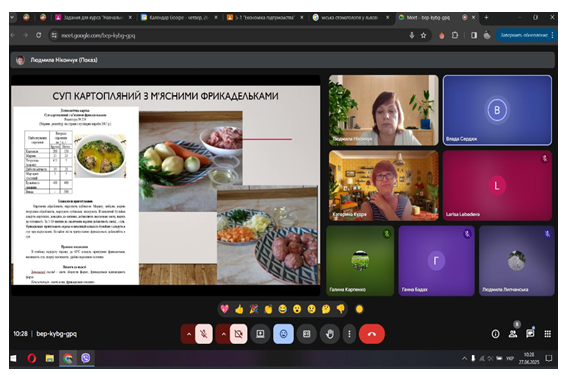
Task: Go forward with browser forward arrow
Action: (x=25, y=35)
